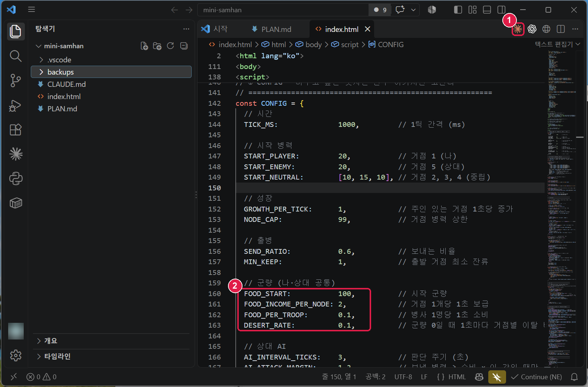Screen dimensions: 588x387
Task: Split the editor to the right
Action: (x=561, y=29)
